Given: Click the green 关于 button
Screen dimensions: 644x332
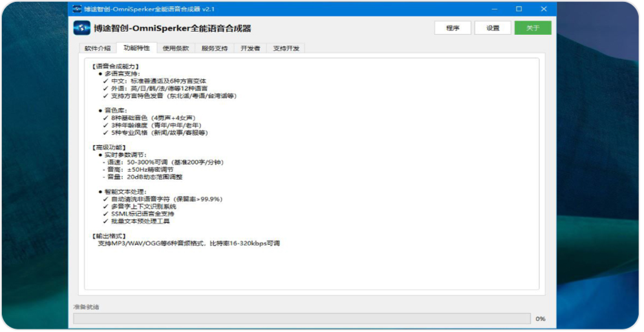Looking at the screenshot, I should click(x=533, y=28).
